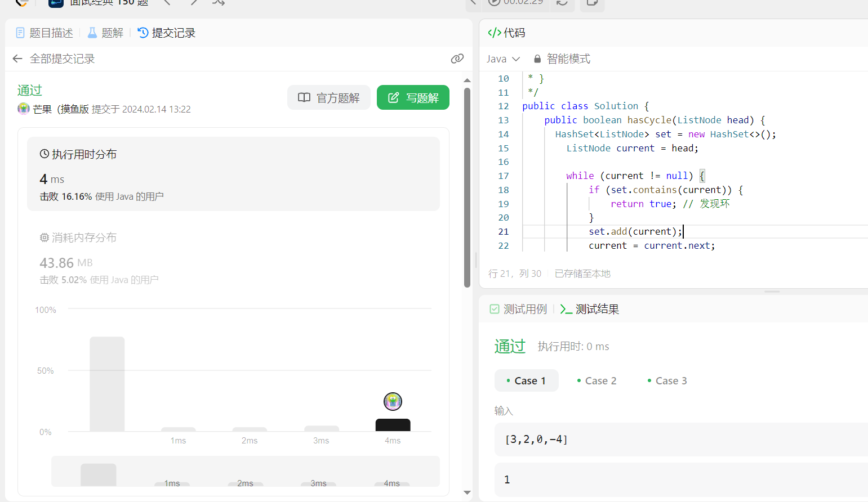Toggle 智能模式 smart mode
This screenshot has height=502, width=868.
coord(562,59)
